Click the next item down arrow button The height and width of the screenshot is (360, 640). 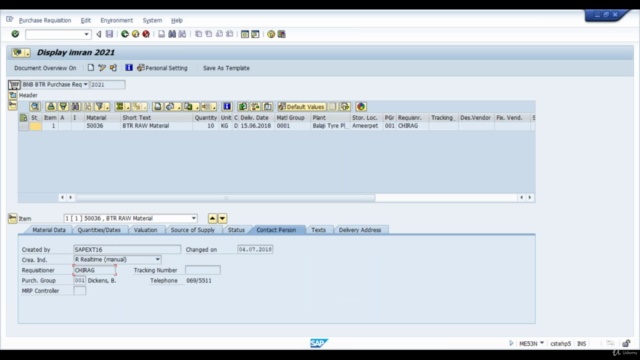pos(222,218)
